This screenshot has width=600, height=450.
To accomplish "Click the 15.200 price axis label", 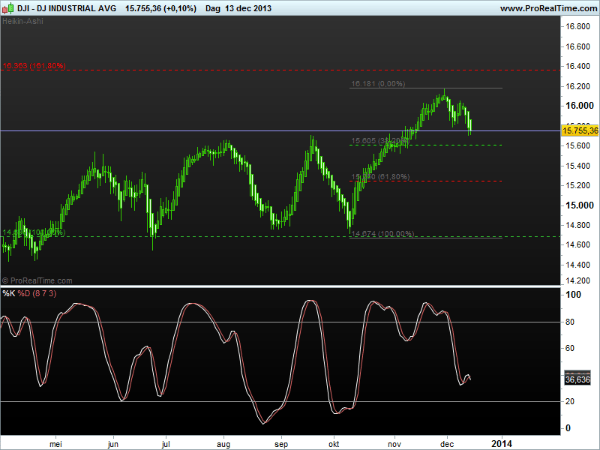I will click(x=578, y=185).
